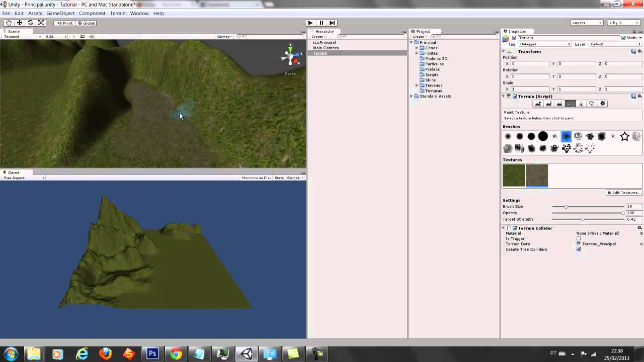This screenshot has height=362, width=644.
Task: Select the Raise/Lower Terrain tool
Action: [538, 104]
